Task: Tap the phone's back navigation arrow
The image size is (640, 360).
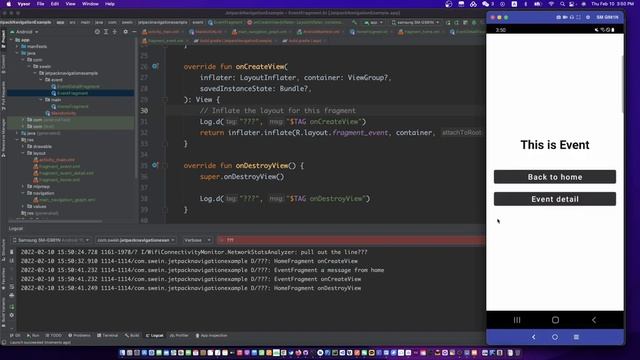Action: [594, 320]
